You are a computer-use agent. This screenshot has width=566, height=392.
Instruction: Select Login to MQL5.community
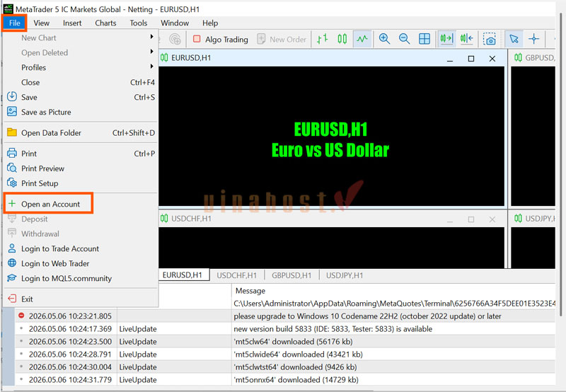81,278
